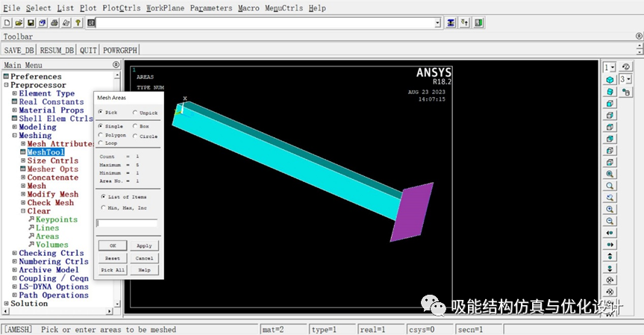Viewport: 644px width, 335px height.
Task: Open the Pan-Zoom-Rotate toolbar icon
Action: (x=43, y=23)
